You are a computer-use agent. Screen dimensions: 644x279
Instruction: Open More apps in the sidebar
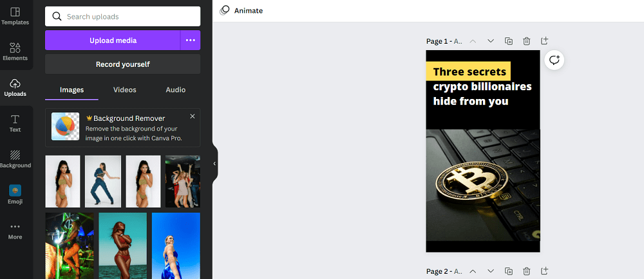[15, 231]
